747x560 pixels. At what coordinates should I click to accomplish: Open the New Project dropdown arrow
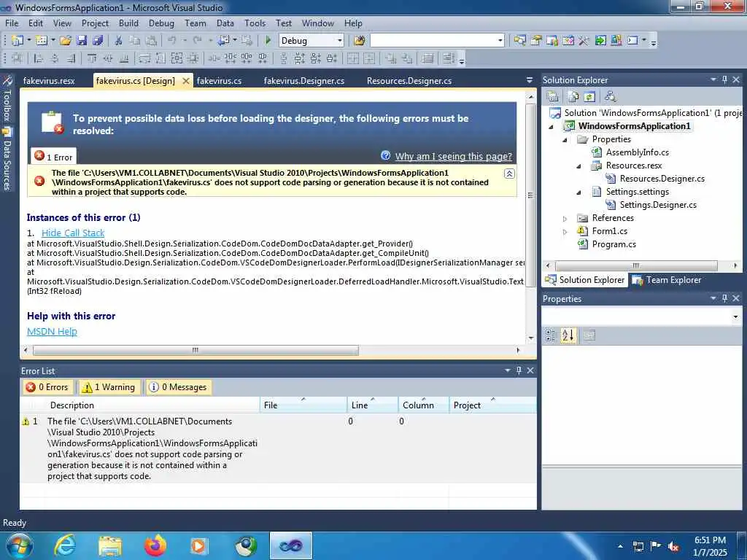[x=29, y=41]
